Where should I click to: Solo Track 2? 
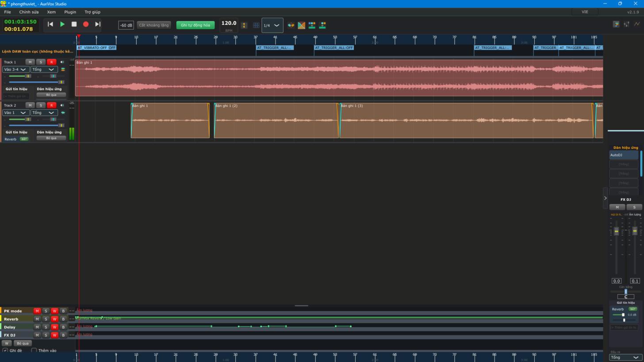(41, 105)
